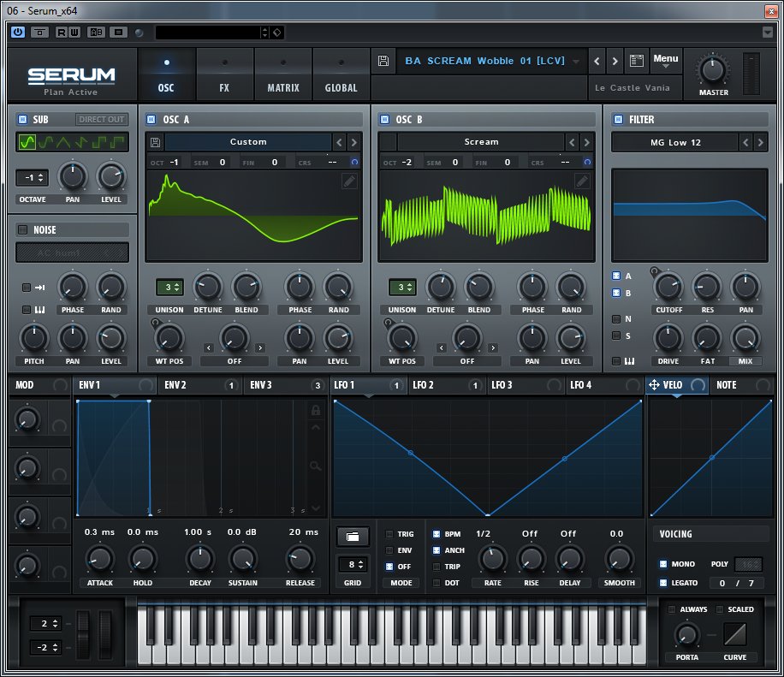Open the MG Low 12 filter type list

(x=675, y=142)
